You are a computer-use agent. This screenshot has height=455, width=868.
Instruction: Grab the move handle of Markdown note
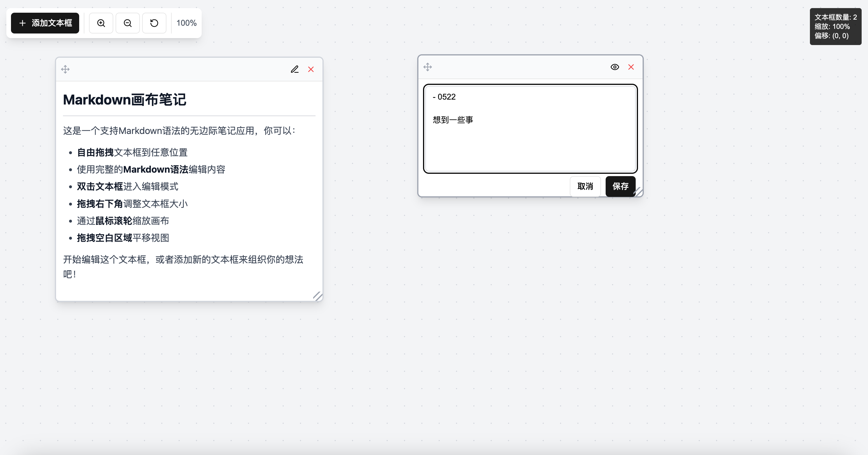pos(65,69)
